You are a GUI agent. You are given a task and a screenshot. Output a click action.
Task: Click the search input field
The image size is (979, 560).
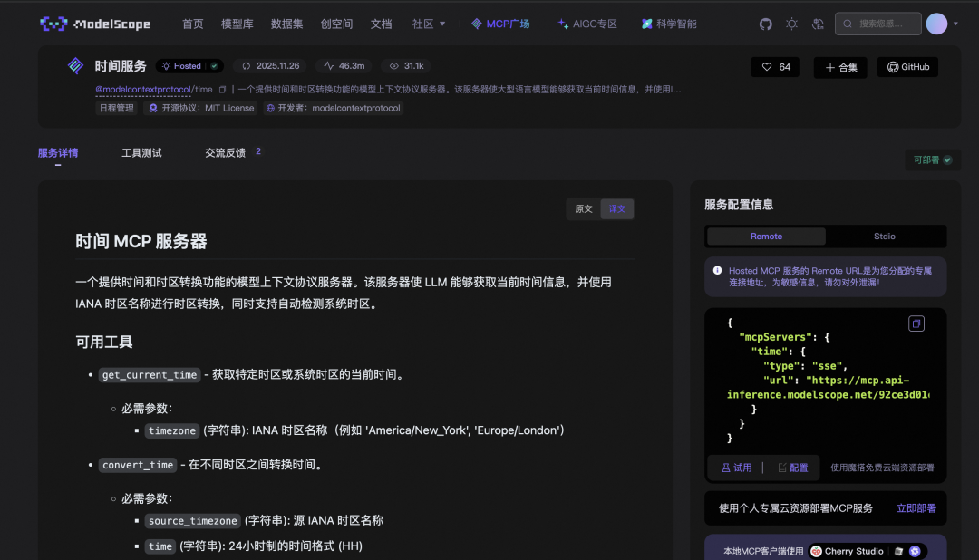(877, 24)
